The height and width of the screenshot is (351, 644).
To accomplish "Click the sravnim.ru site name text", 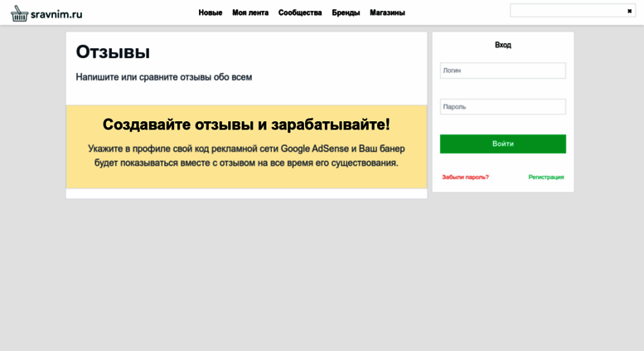I will (56, 14).
